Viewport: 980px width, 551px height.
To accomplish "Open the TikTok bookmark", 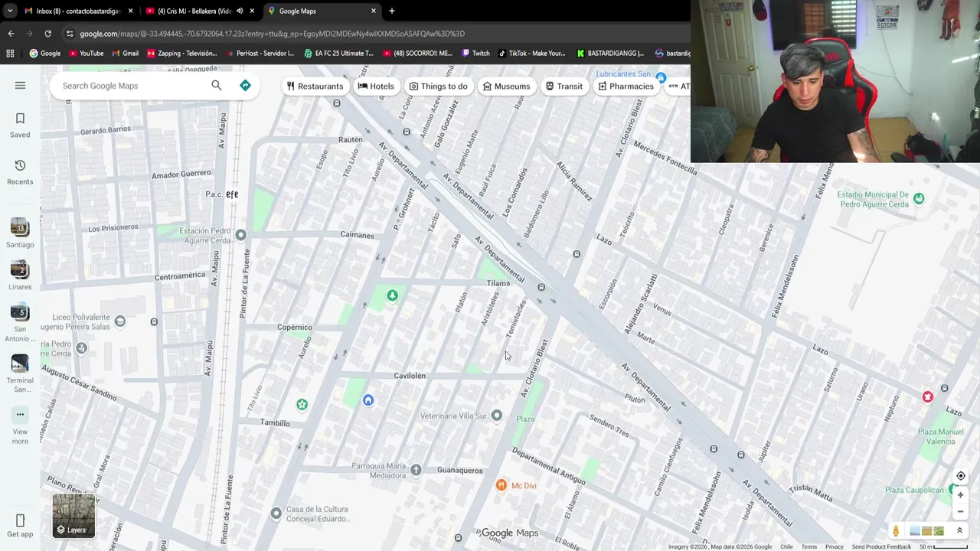I will click(x=531, y=54).
